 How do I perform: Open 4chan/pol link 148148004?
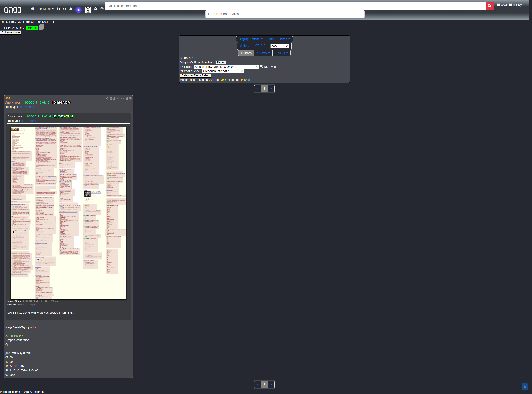27,107
